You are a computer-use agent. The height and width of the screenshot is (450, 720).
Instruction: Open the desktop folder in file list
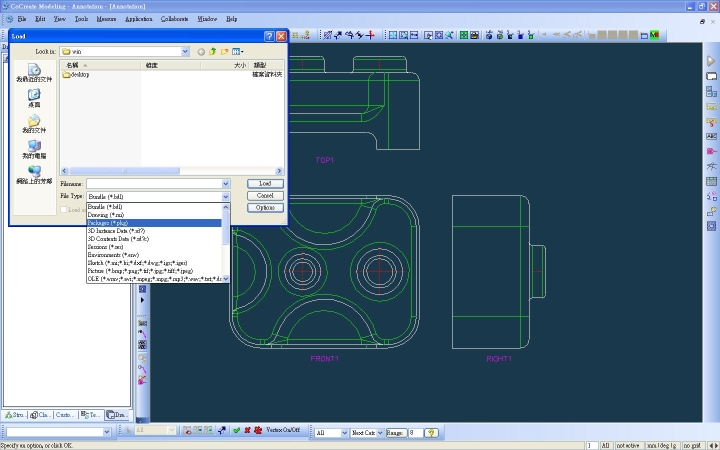point(76,74)
